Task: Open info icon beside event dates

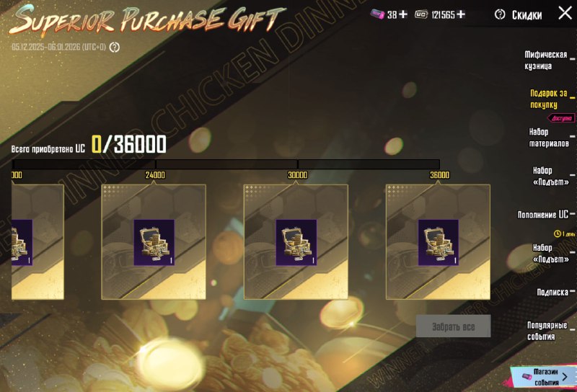Action: (x=115, y=47)
